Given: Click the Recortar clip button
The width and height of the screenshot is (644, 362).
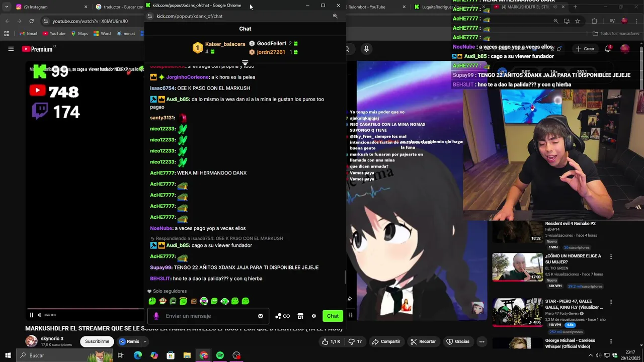Looking at the screenshot, I should coord(423,341).
